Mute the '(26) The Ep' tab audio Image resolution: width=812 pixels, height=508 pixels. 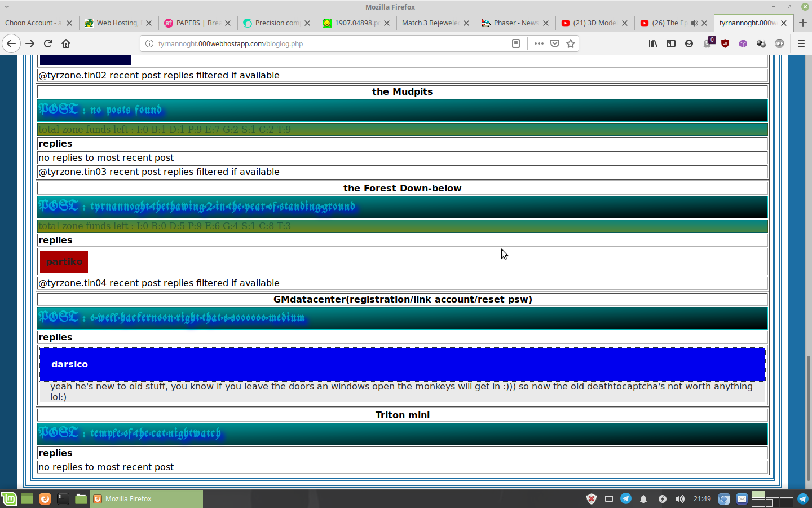[694, 23]
